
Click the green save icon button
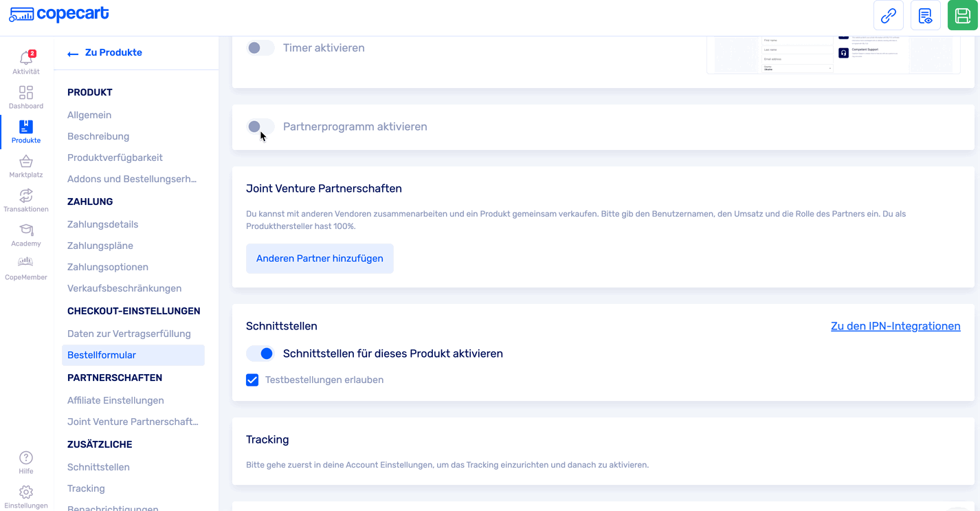coord(962,15)
